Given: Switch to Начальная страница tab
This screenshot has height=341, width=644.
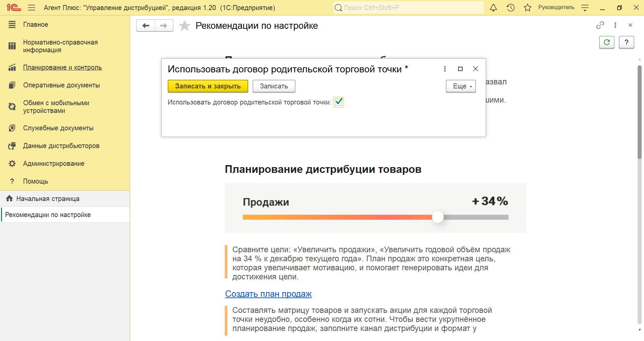Looking at the screenshot, I should point(48,199).
